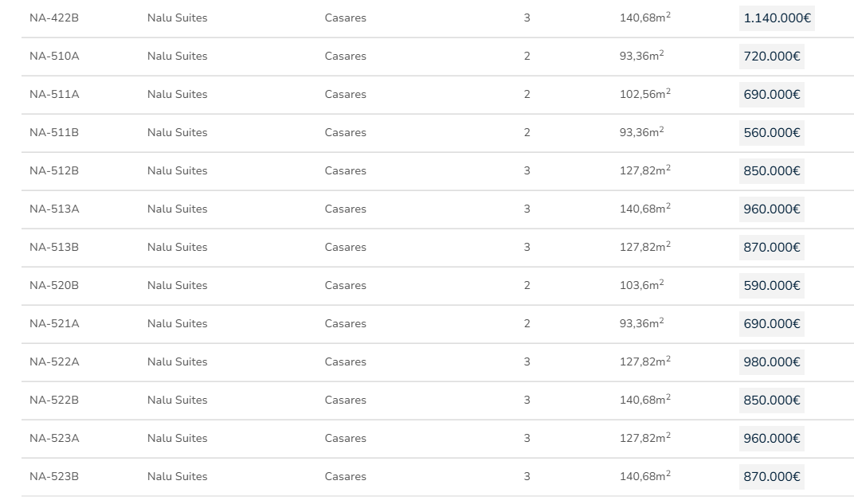Open the NA-422B unit reference
Image resolution: width=854 pixels, height=504 pixels.
coord(54,18)
